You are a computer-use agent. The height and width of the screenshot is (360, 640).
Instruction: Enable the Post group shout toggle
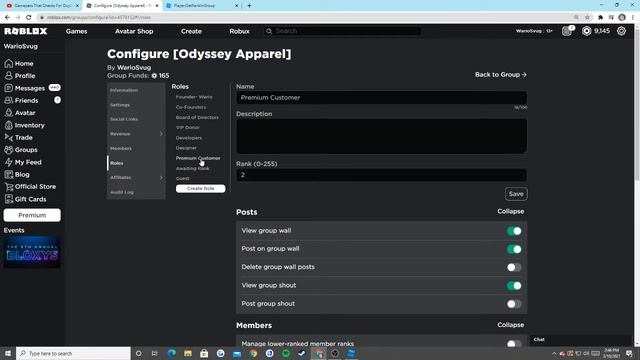point(514,304)
